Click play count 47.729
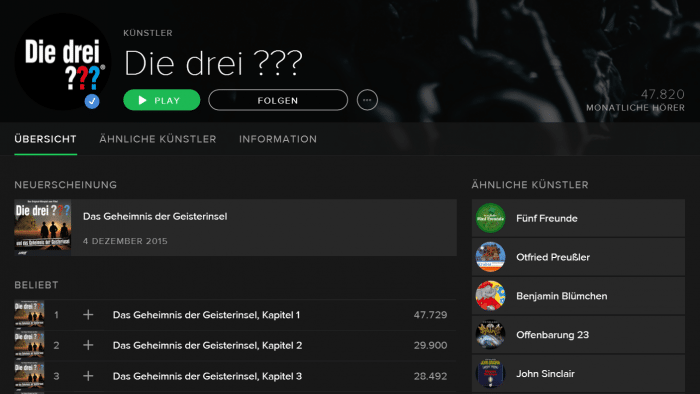 pyautogui.click(x=430, y=315)
